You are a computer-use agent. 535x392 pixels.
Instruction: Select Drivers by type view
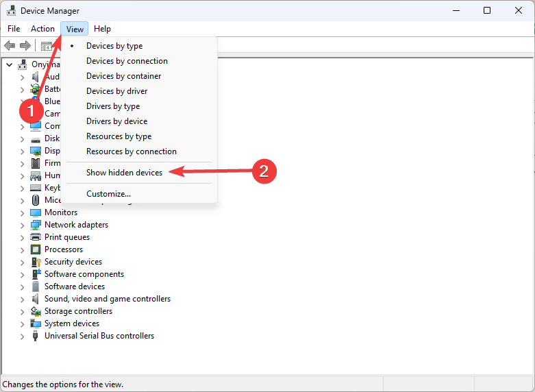139,106
